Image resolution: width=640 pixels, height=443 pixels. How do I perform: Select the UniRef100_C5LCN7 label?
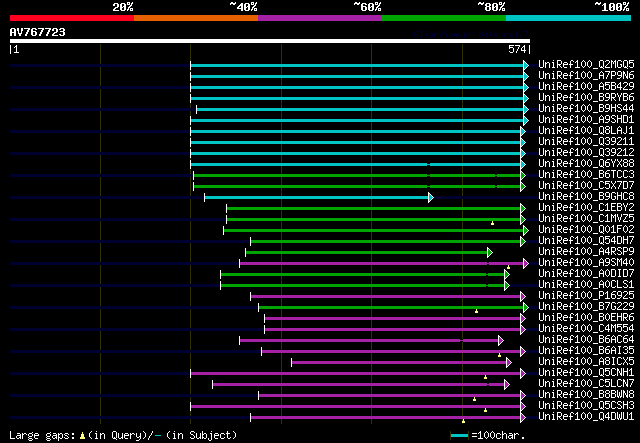pos(586,384)
